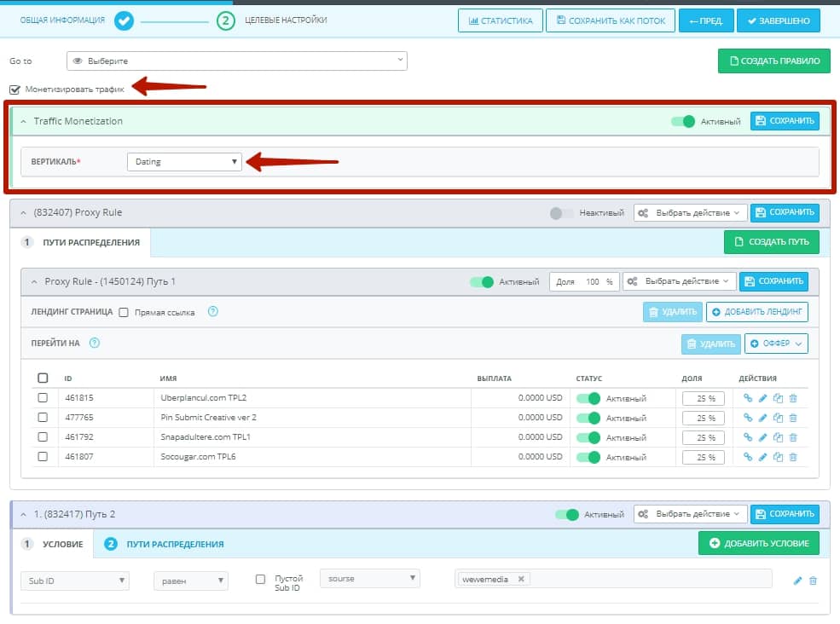Select all offers header checkbox

pyautogui.click(x=43, y=378)
